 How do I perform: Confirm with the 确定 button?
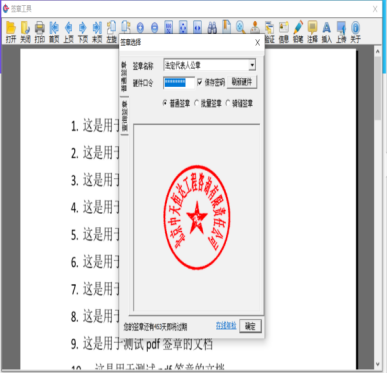[x=250, y=326]
